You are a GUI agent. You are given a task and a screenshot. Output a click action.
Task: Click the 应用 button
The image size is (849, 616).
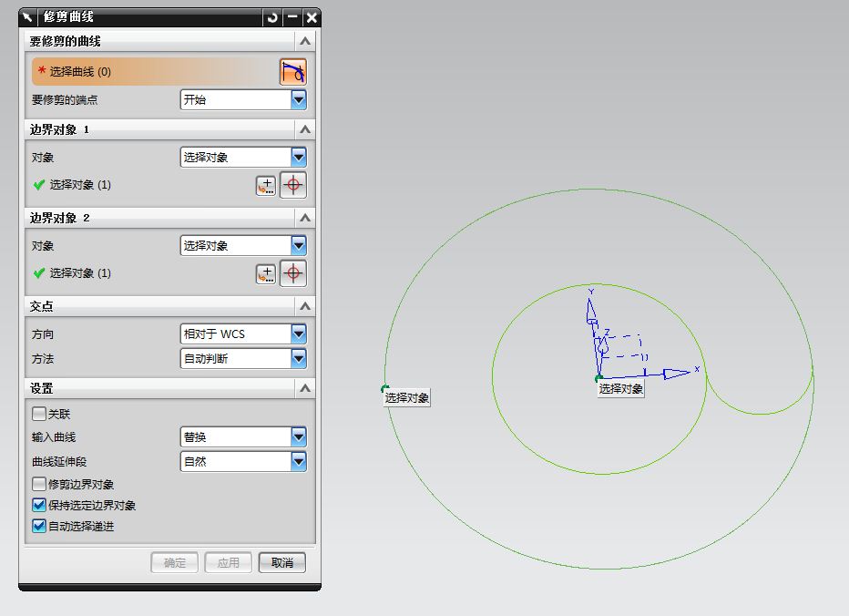pos(228,563)
